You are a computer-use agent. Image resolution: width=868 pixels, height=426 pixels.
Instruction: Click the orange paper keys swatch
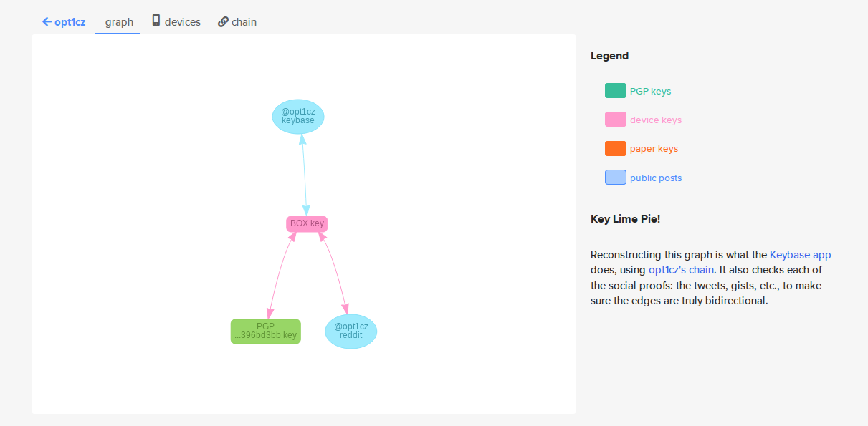(615, 148)
